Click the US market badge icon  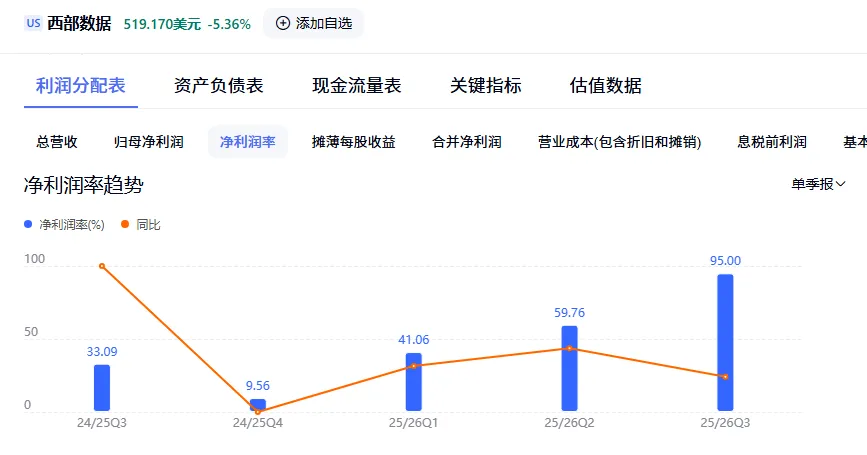tap(33, 23)
